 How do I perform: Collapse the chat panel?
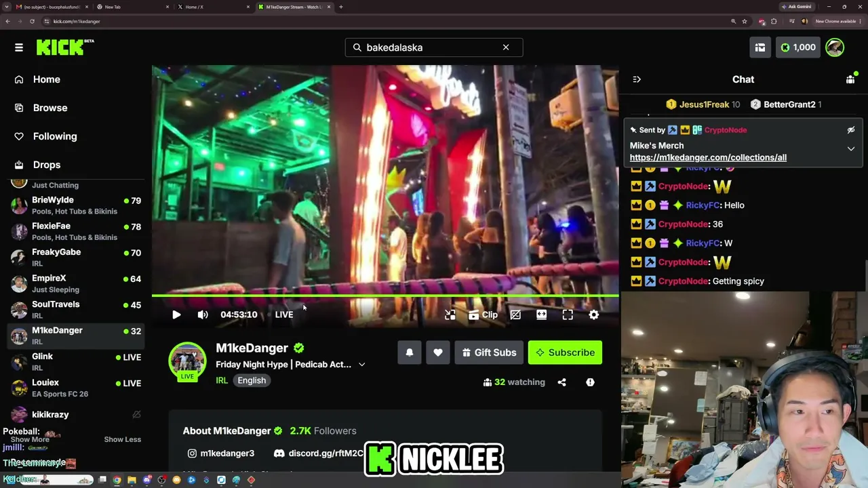pos(637,79)
